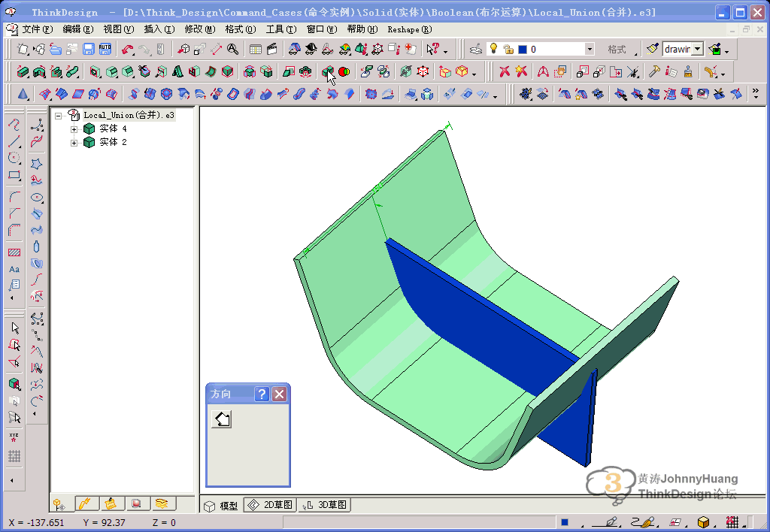Open the dropdown beside the green paint bucket
Image resolution: width=770 pixels, height=532 pixels.
(727, 51)
